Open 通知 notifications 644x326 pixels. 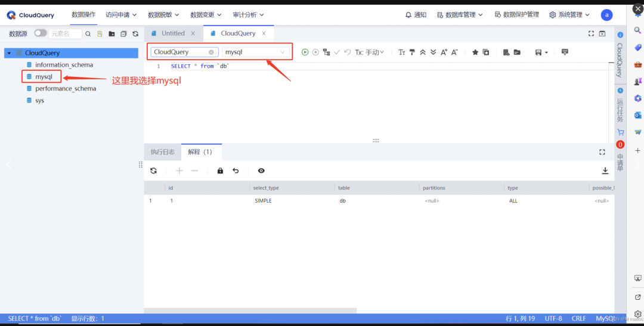(x=416, y=15)
